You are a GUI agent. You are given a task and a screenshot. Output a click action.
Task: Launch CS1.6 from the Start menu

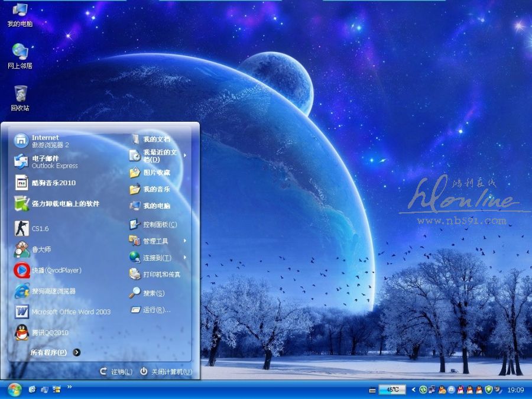pyautogui.click(x=40, y=228)
